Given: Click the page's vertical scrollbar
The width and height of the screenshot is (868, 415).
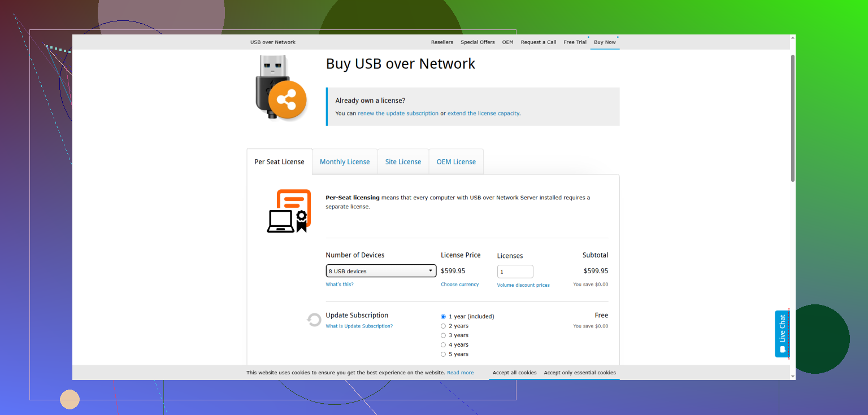Looking at the screenshot, I should pos(792,119).
